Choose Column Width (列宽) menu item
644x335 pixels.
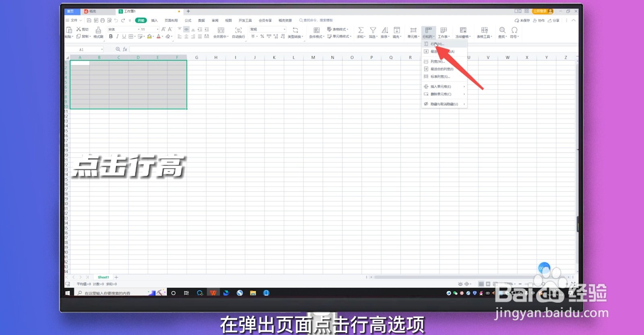pyautogui.click(x=444, y=62)
